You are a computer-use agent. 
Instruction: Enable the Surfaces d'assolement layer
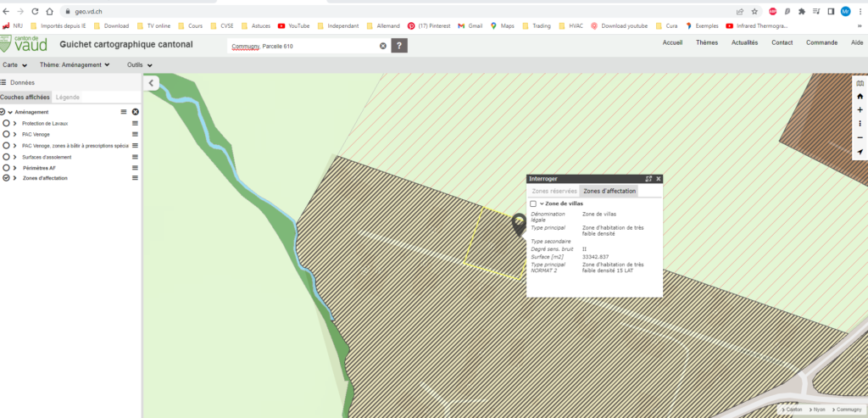pyautogui.click(x=6, y=157)
